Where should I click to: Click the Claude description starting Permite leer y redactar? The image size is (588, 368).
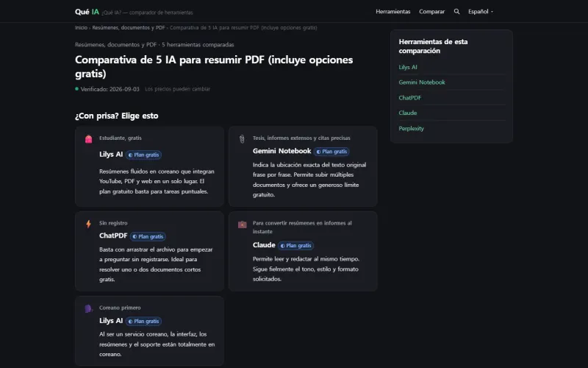pyautogui.click(x=306, y=269)
